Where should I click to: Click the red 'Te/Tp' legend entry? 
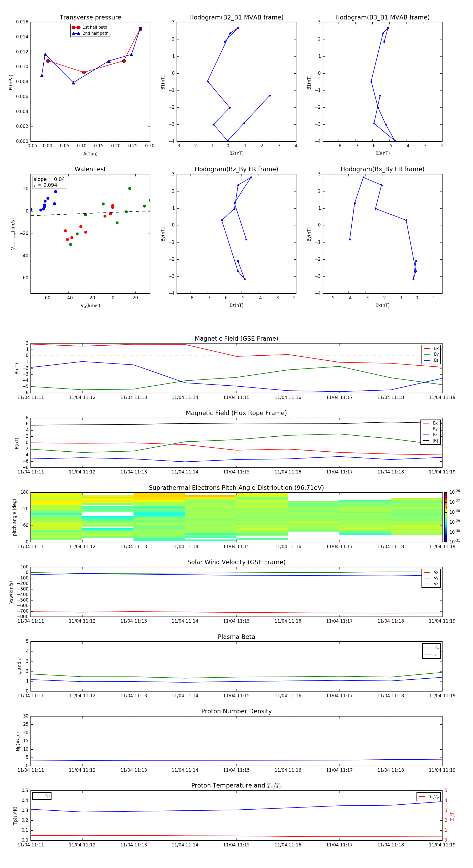tap(429, 796)
